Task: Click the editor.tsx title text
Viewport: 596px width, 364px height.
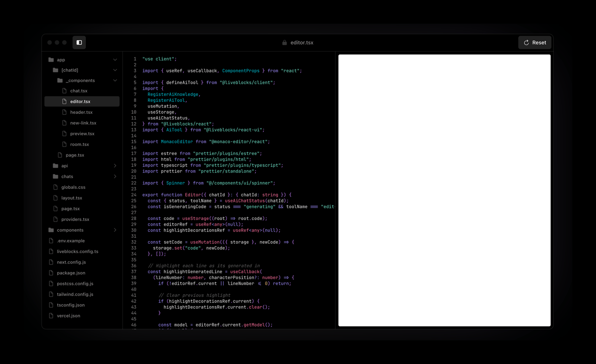Action: tap(302, 43)
